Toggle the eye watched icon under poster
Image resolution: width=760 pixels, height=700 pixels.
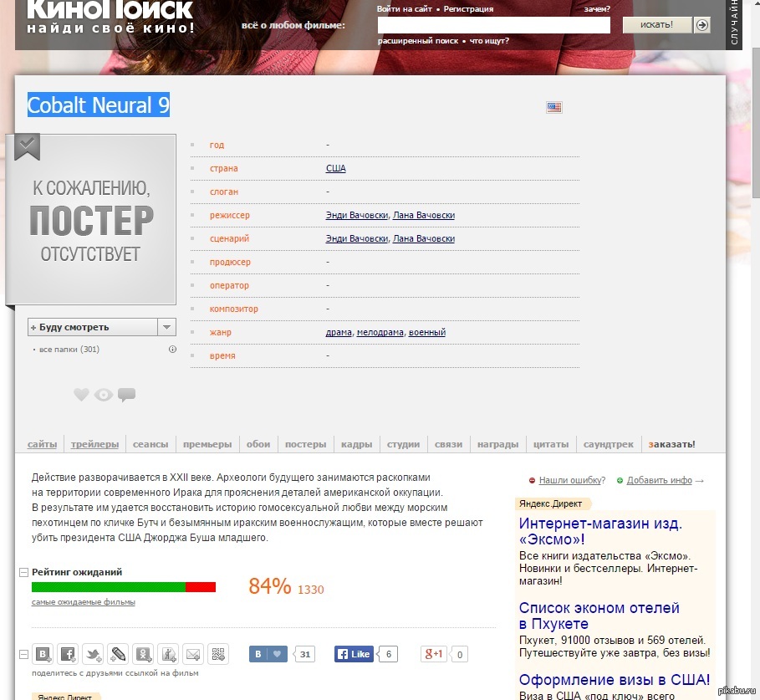(104, 395)
